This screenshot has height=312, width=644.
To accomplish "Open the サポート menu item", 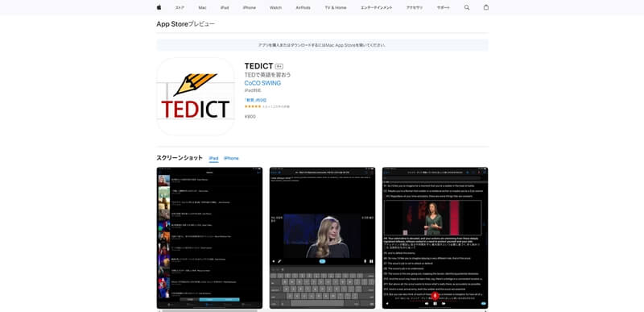I will tap(444, 8).
